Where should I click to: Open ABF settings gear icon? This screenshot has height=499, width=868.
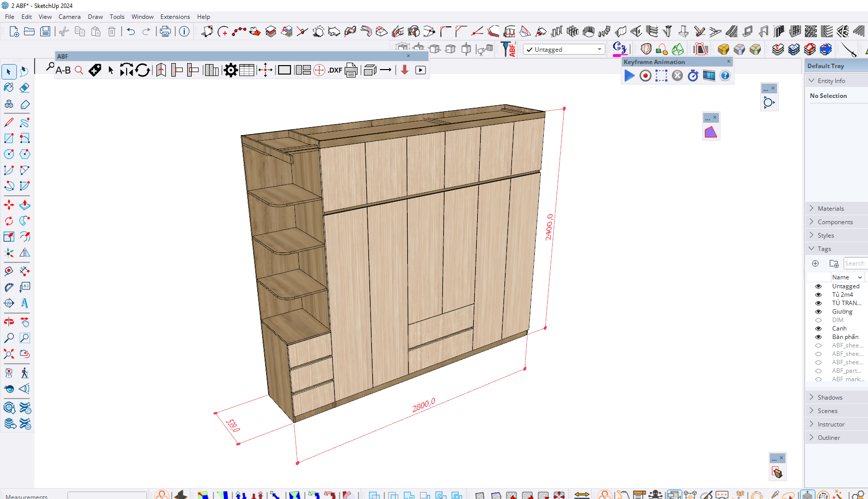tap(230, 71)
